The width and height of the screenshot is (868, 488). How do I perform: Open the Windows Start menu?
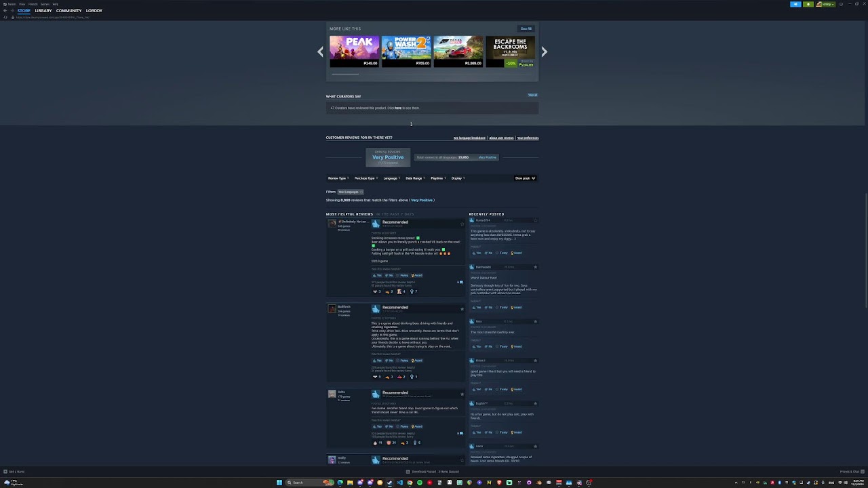point(279,483)
